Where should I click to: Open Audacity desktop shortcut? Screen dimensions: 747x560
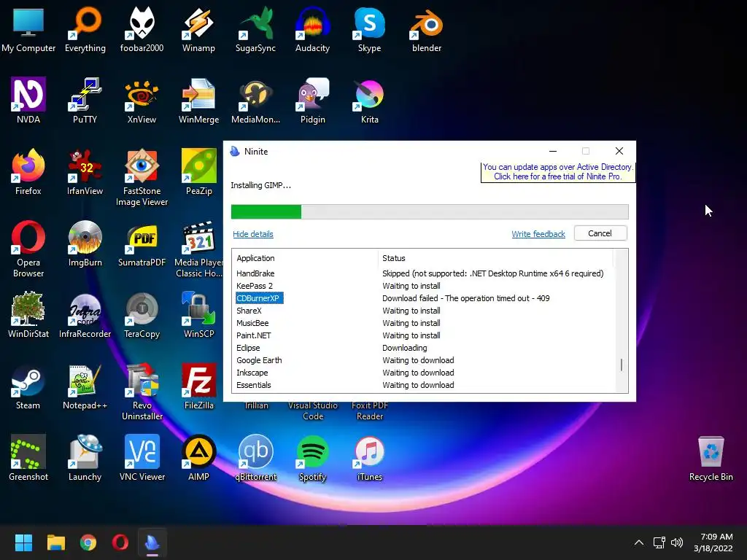point(312,29)
